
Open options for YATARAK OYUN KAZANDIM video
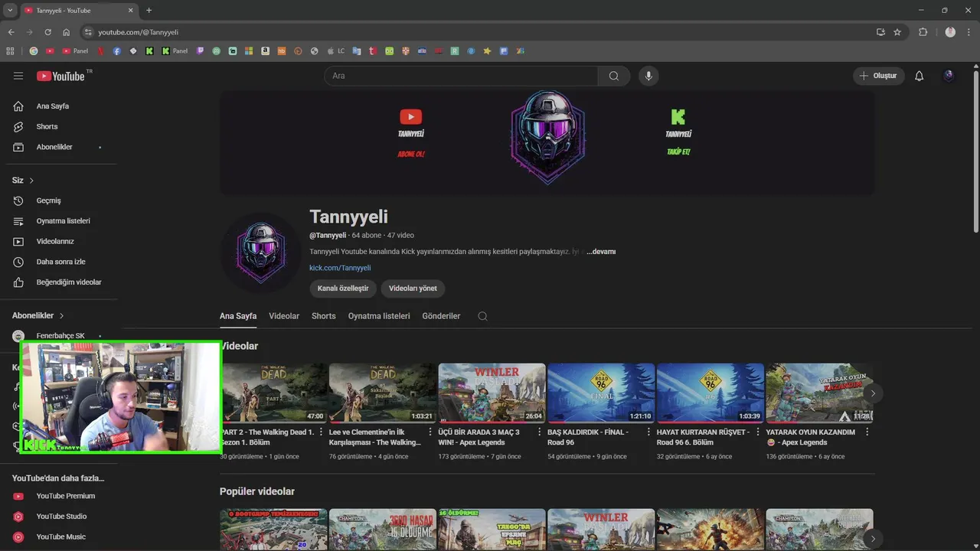[867, 432]
